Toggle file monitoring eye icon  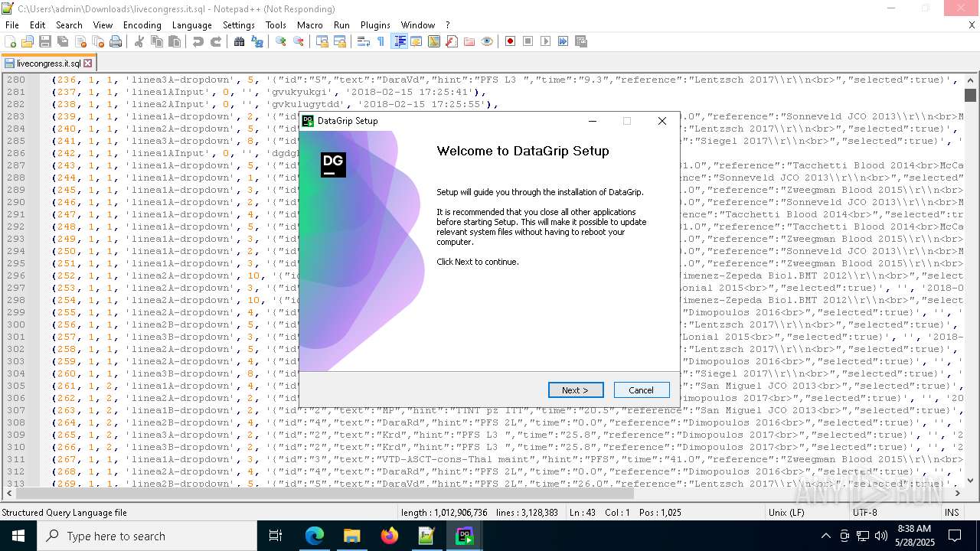[487, 41]
